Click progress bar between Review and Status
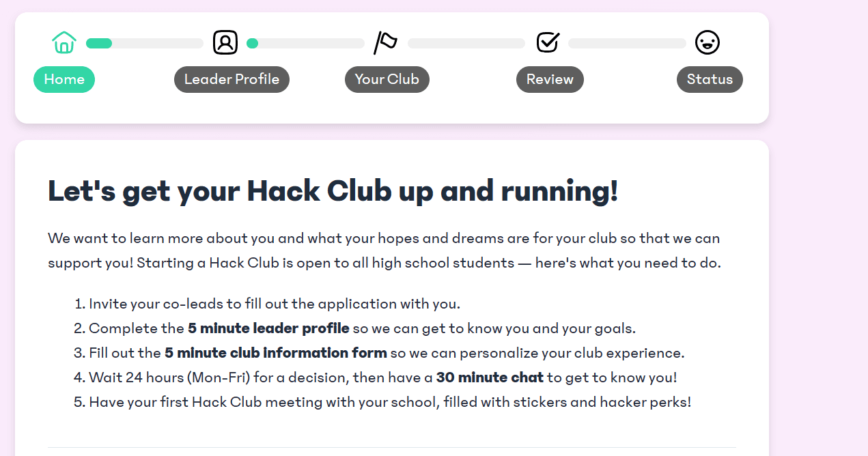 pyautogui.click(x=627, y=44)
